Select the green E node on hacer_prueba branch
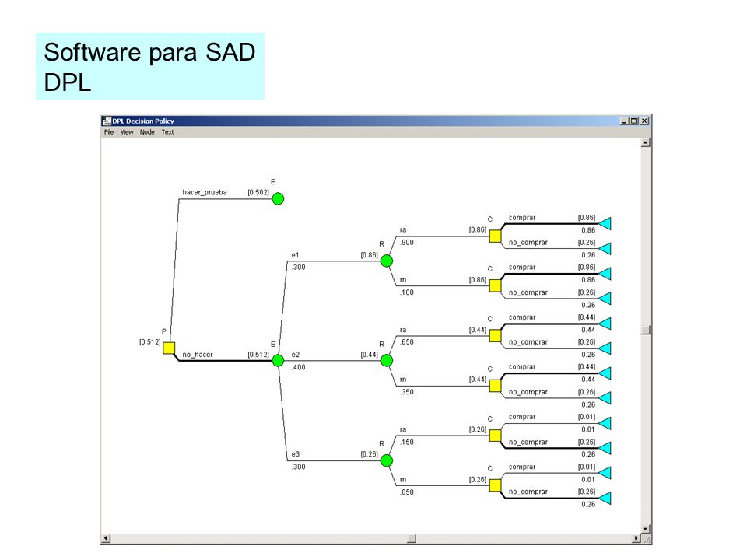Image resolution: width=747 pixels, height=560 pixels. (x=279, y=198)
